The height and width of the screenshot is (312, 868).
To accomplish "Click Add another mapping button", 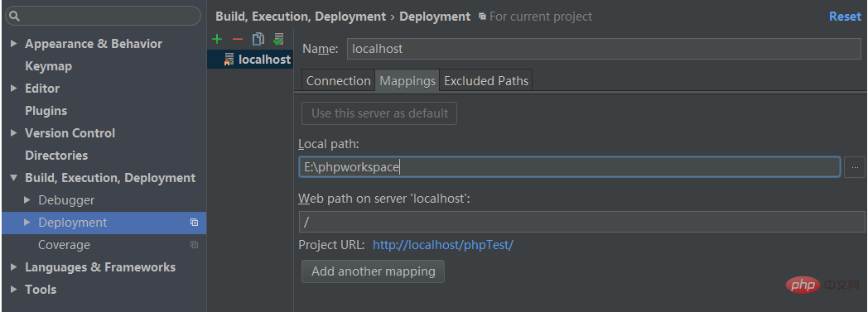I will (x=373, y=271).
